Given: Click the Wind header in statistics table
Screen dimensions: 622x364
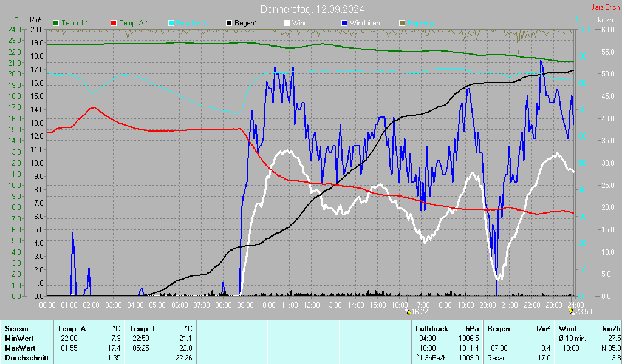Looking at the screenshot, I should point(567,328).
